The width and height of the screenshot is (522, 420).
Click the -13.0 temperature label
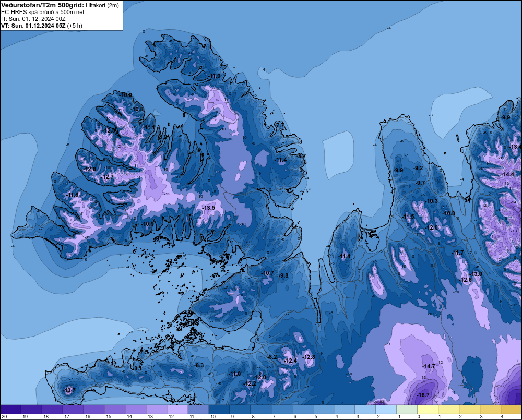tap(476, 274)
